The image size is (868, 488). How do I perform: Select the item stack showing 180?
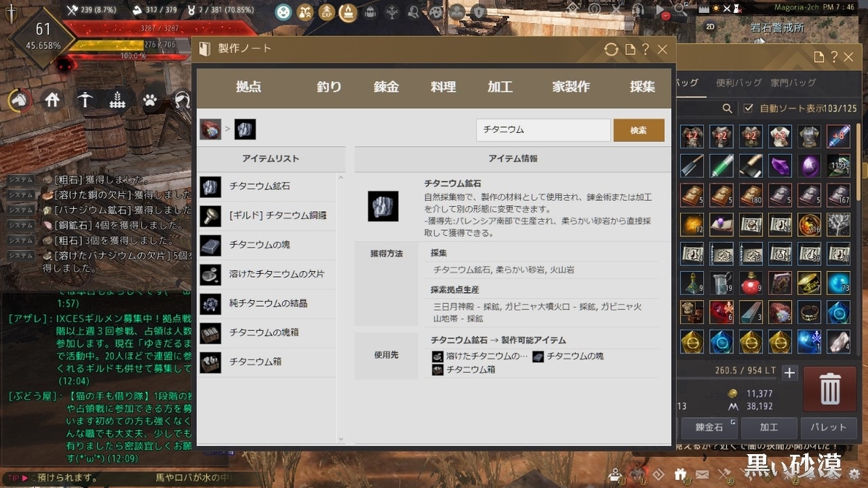pos(751,195)
